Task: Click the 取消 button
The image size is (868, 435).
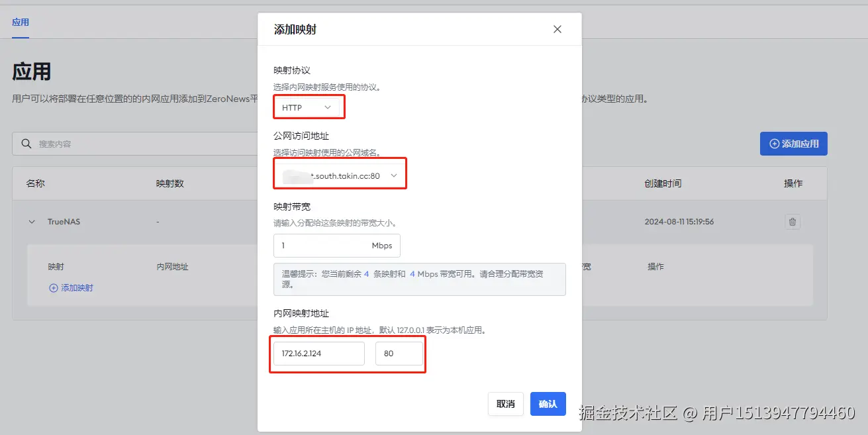Action: (x=506, y=404)
